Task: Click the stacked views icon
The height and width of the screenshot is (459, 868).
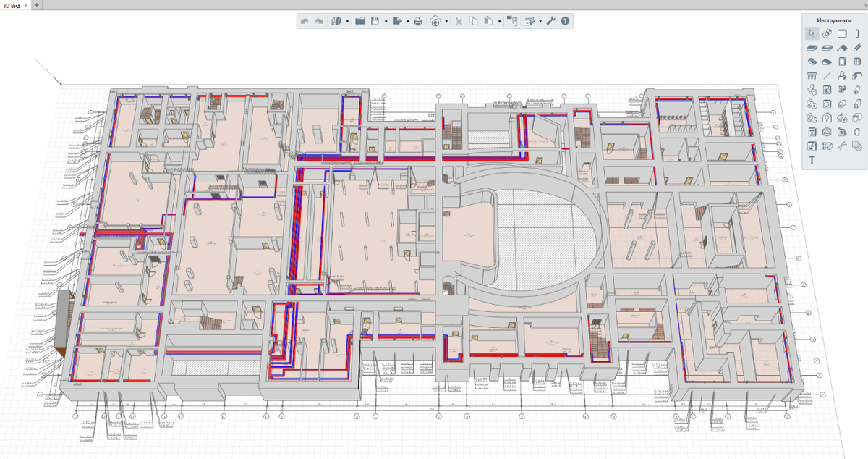Action: point(529,21)
